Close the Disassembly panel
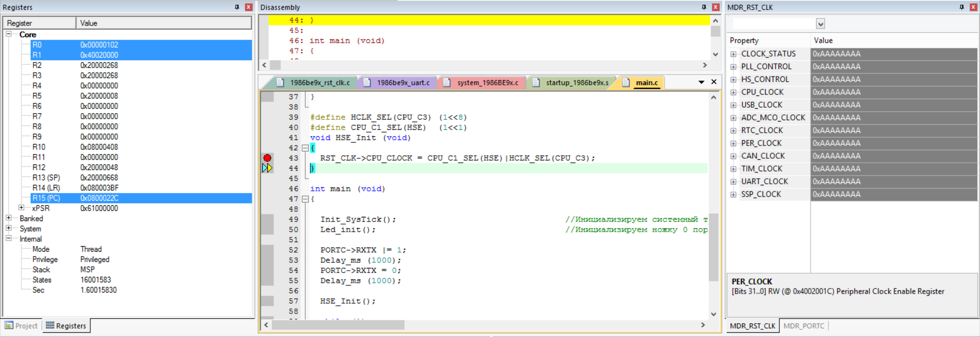This screenshot has height=337, width=980. coord(716,7)
